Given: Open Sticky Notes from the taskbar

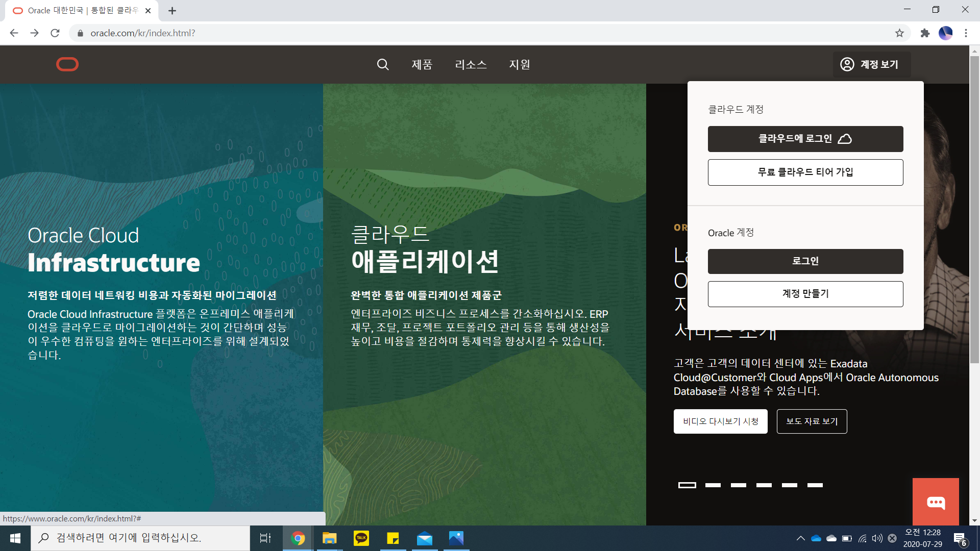Looking at the screenshot, I should [393, 538].
